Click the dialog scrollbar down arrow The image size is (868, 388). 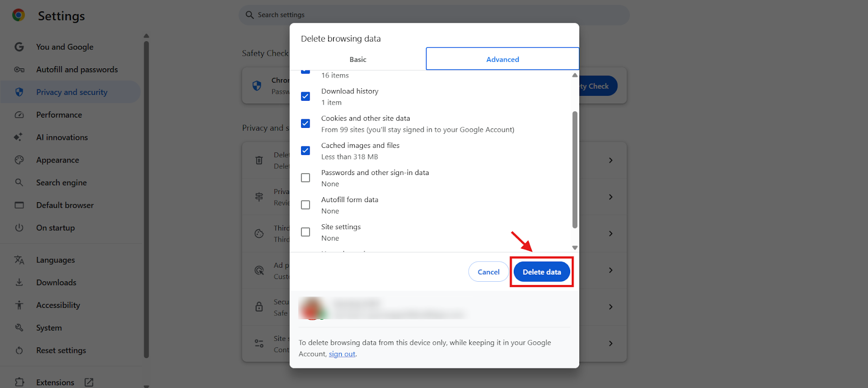coord(575,248)
